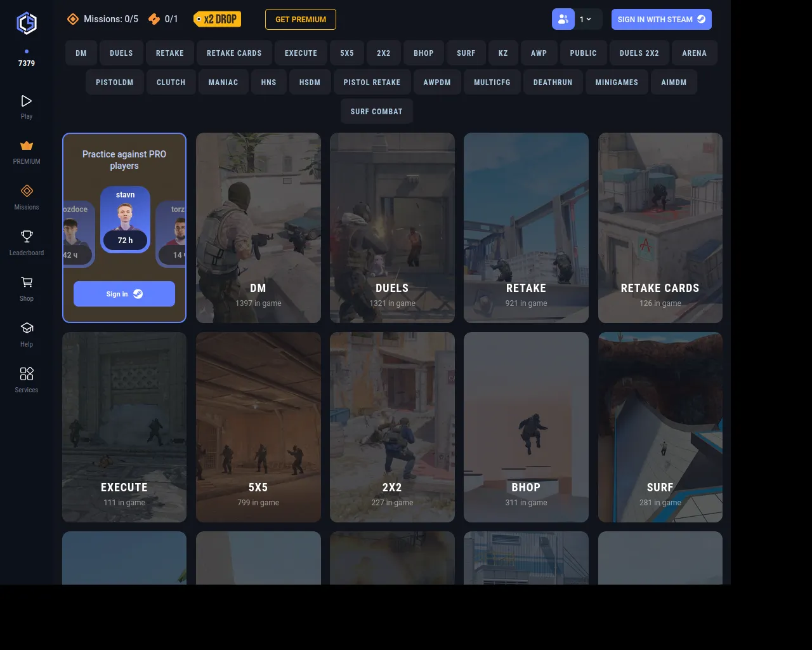Open the DUELS game mode card
The image size is (812, 650).
(x=392, y=228)
